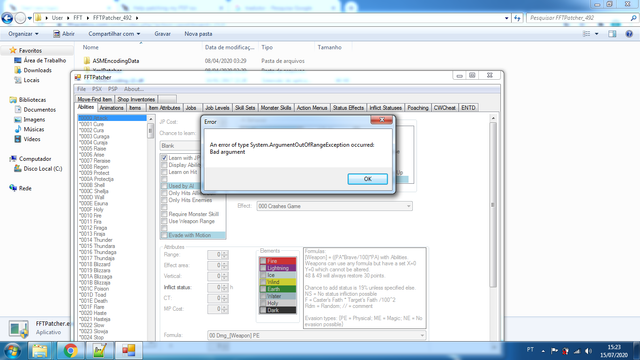This screenshot has height=360, width=640.
Task: Open the Job Levels tab
Action: click(217, 108)
